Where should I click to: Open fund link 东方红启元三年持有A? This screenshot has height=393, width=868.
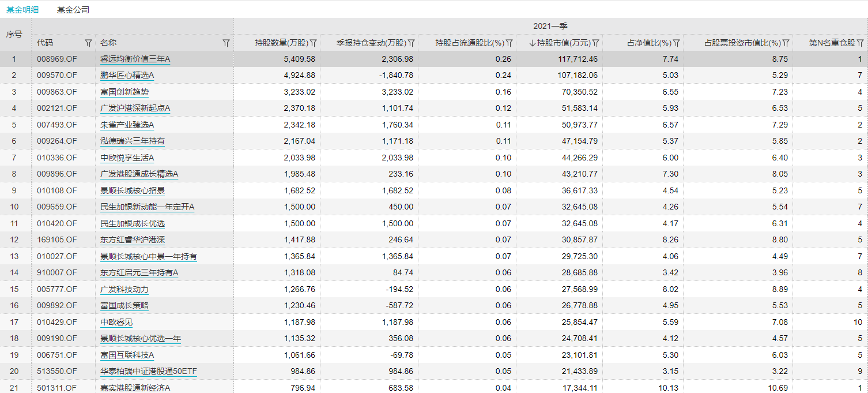[x=139, y=272]
